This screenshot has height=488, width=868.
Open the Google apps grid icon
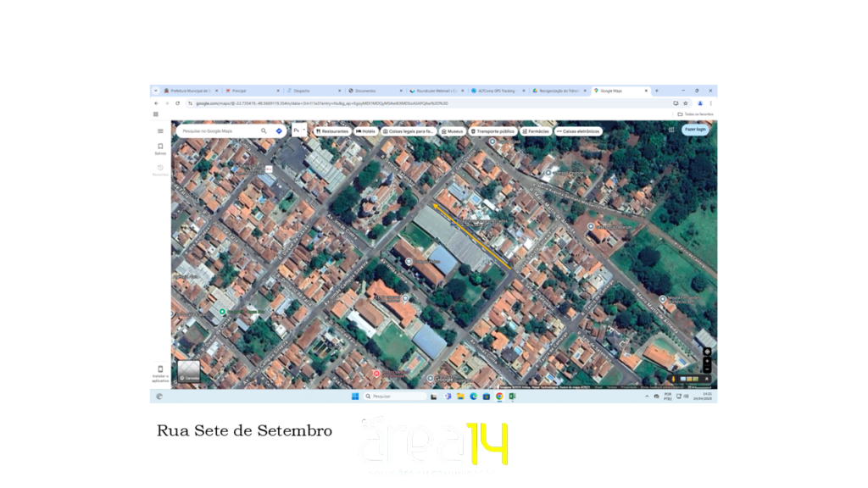pos(671,130)
